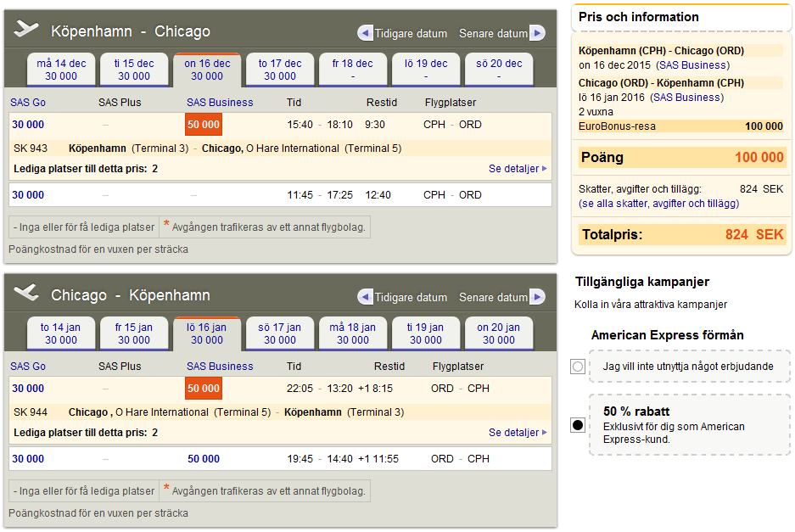Click earlier-date arrow for Chicago - Köpenhamn

(x=366, y=298)
